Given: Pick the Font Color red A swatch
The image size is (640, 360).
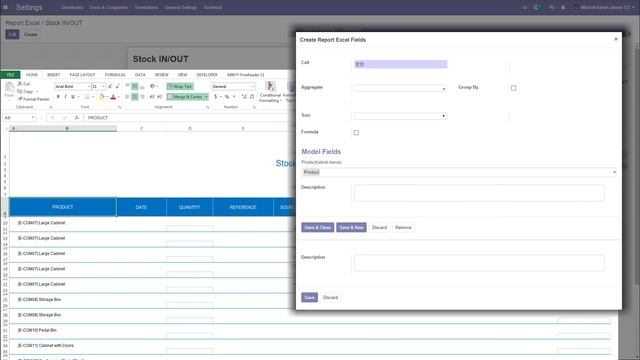Looking at the screenshot, I should 113,97.
